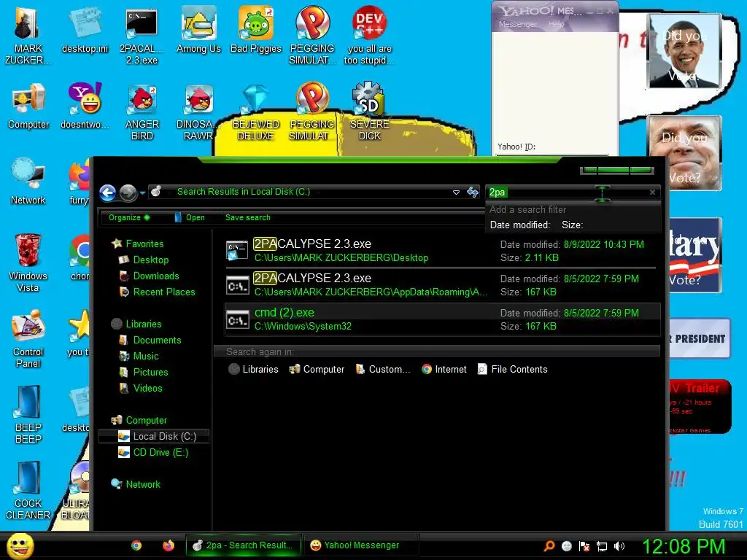Open SEVERE DICK desktop shortcut
The width and height of the screenshot is (747, 560).
coord(369,112)
